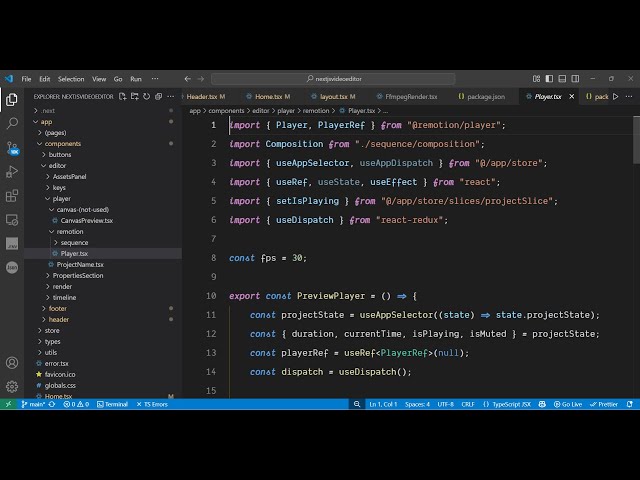Click the remote window icon in status bar
The image size is (640, 480).
[8, 404]
